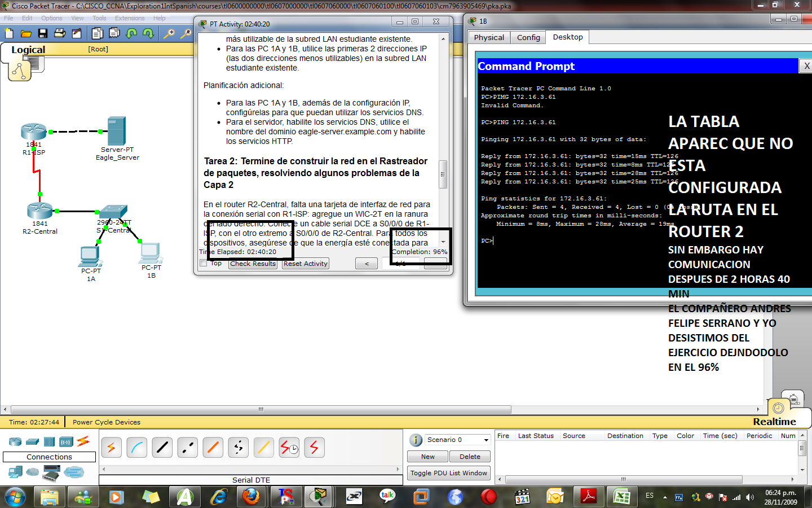Close the Command Prompt with X

806,66
